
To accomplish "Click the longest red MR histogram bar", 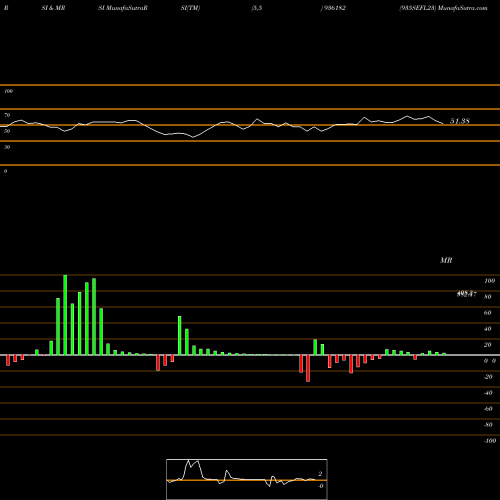I will [x=308, y=368].
